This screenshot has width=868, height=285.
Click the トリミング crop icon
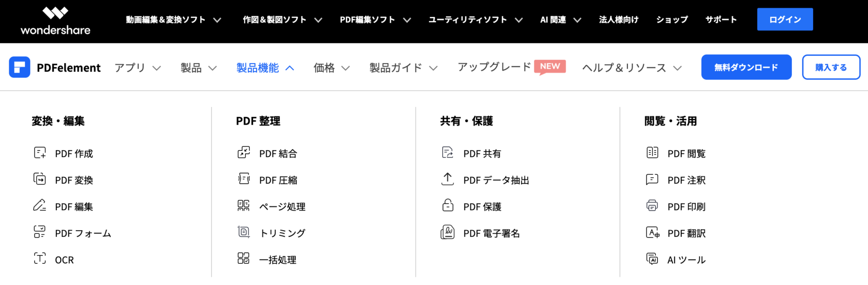244,232
